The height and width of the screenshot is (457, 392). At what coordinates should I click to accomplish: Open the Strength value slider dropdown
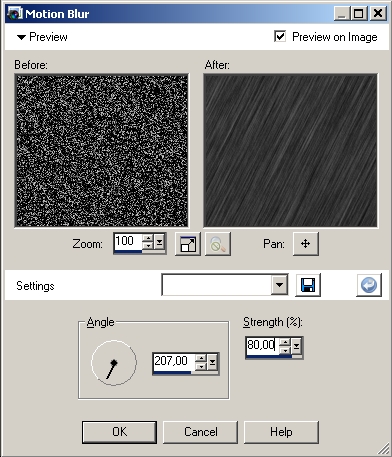point(296,346)
